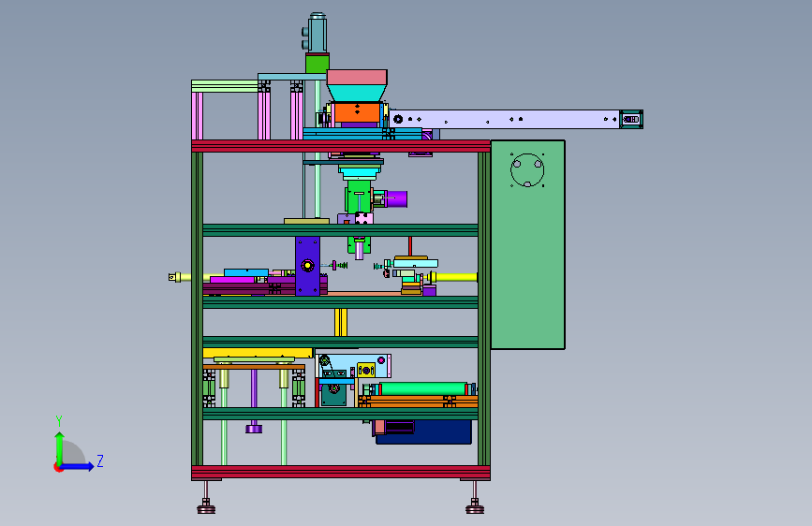Select the magenta block on the middle shelf

[x=232, y=280]
